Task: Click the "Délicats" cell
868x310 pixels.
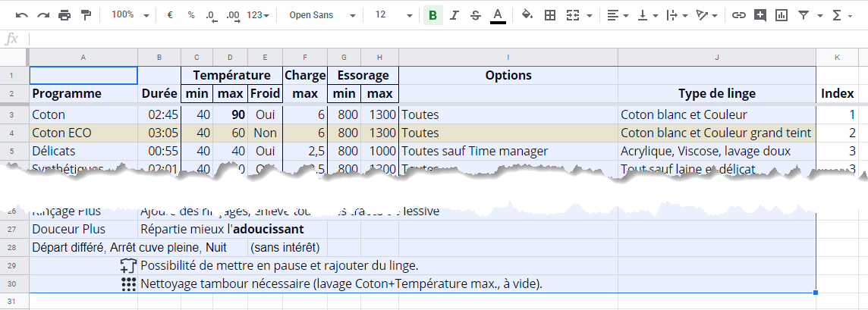Action: tap(83, 152)
